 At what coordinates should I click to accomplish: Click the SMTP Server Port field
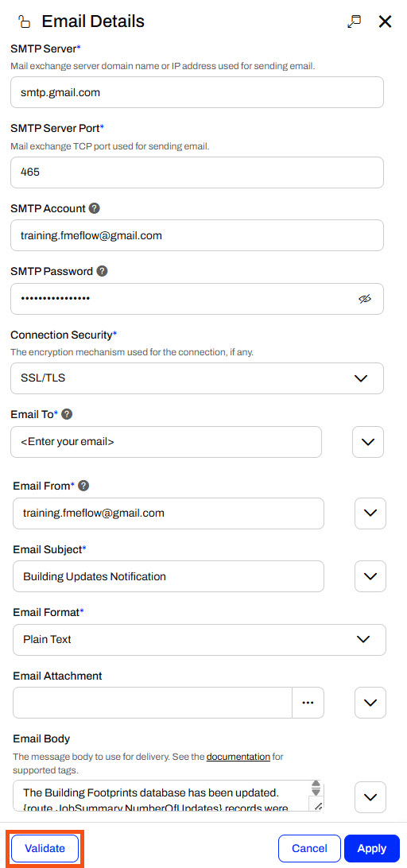[x=197, y=172]
